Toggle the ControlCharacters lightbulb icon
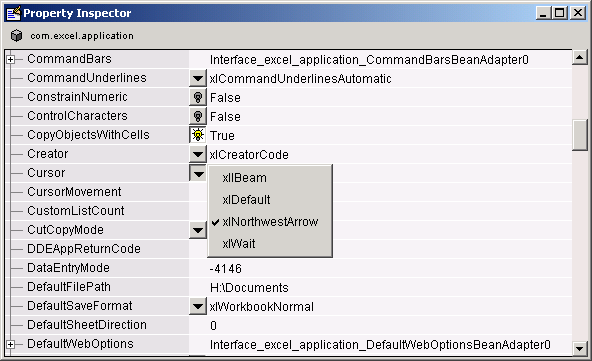 point(198,116)
